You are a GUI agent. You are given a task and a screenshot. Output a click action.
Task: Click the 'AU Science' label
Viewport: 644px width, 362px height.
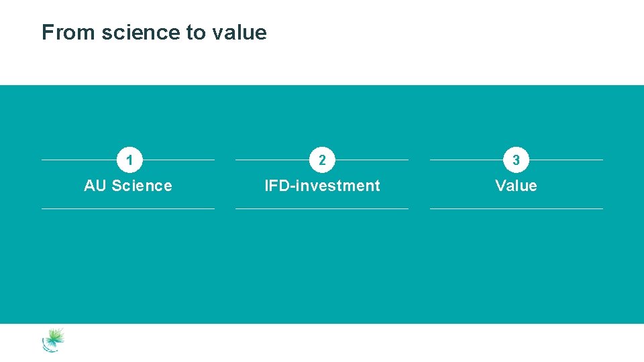pos(128,186)
